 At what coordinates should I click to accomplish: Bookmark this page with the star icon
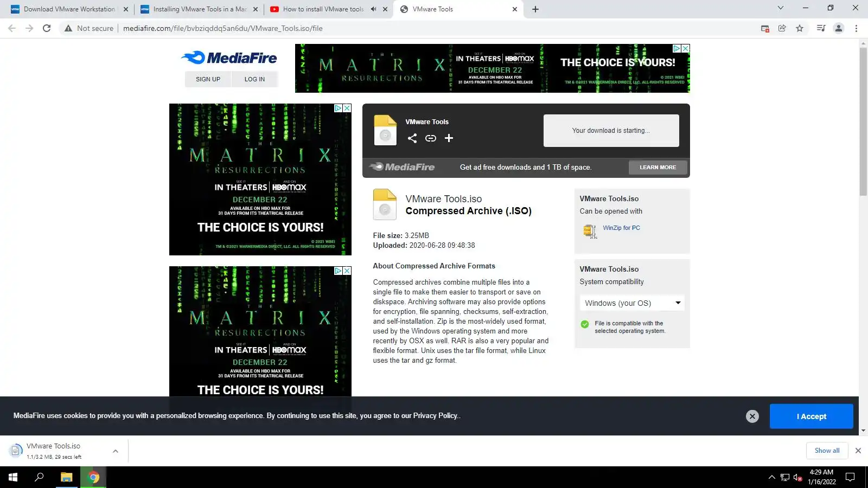pos(800,28)
